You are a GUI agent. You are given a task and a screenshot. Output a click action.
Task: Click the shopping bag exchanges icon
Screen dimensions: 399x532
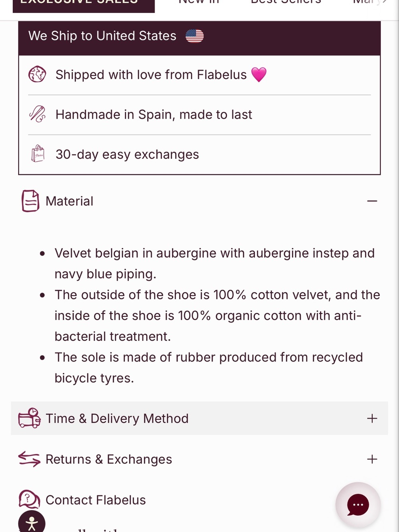pos(38,154)
